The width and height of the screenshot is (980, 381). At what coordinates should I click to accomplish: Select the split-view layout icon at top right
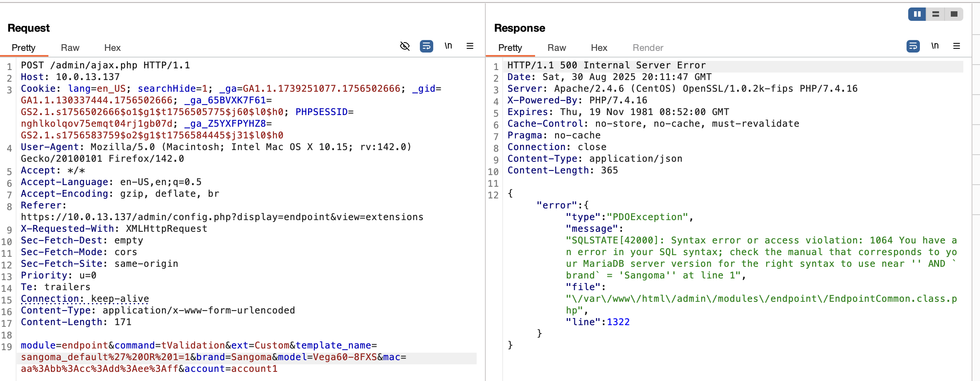pos(936,14)
